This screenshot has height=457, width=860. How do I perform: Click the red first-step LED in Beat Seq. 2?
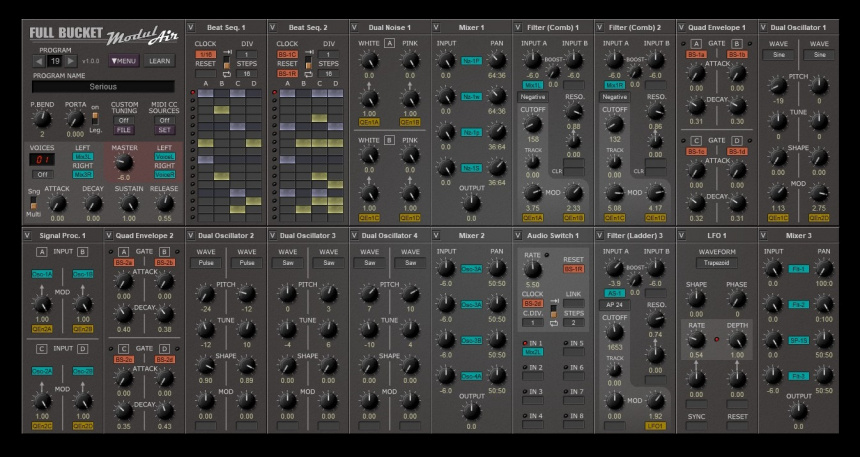(274, 93)
